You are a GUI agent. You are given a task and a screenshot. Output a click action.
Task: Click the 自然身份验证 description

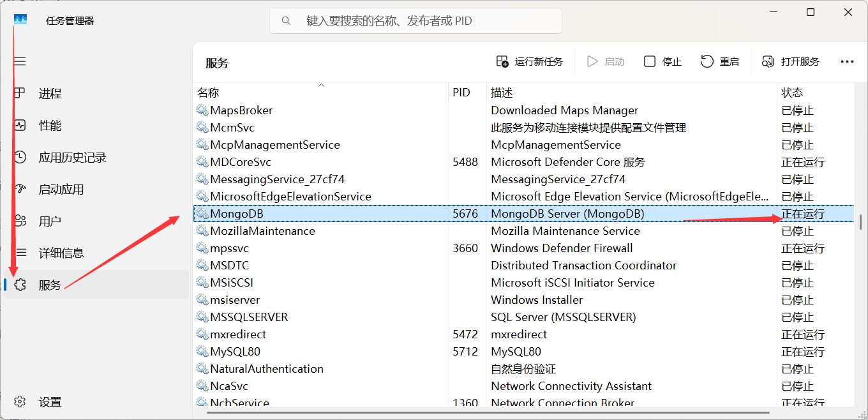coord(523,369)
